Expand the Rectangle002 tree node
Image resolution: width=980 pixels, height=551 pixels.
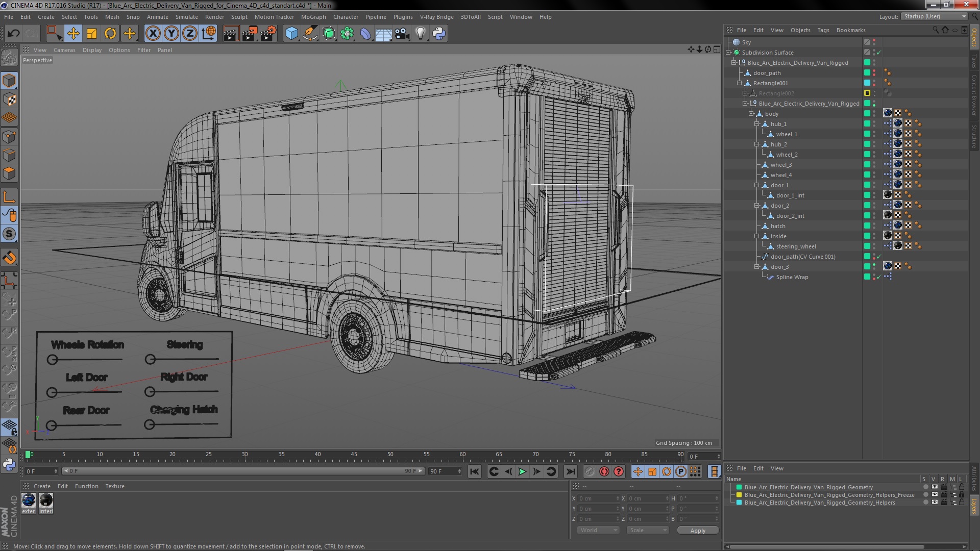(x=745, y=93)
